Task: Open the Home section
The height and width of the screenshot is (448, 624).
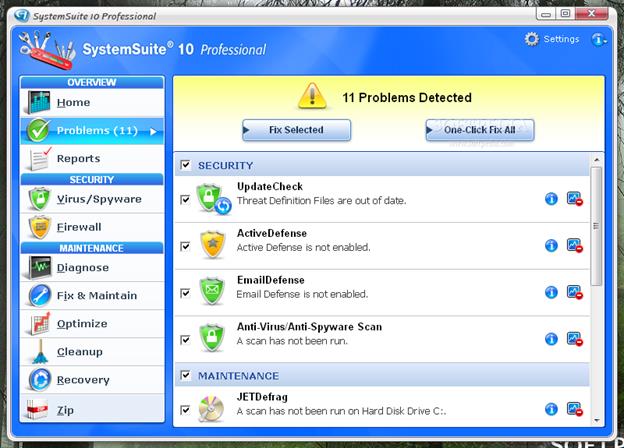Action: (92, 102)
